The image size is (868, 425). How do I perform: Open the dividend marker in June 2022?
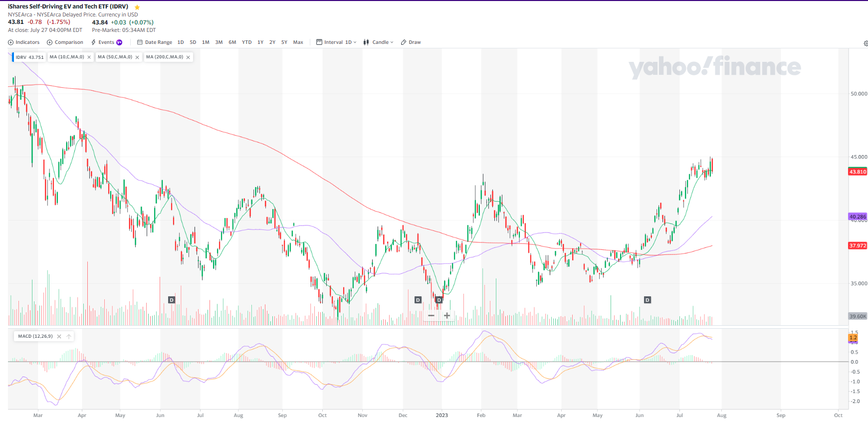pos(172,300)
